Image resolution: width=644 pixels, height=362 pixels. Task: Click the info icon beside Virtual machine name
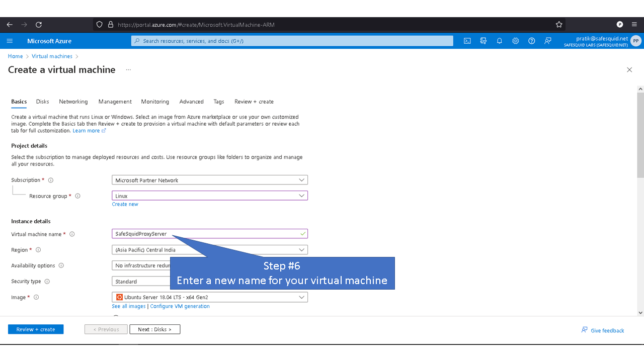pos(72,234)
